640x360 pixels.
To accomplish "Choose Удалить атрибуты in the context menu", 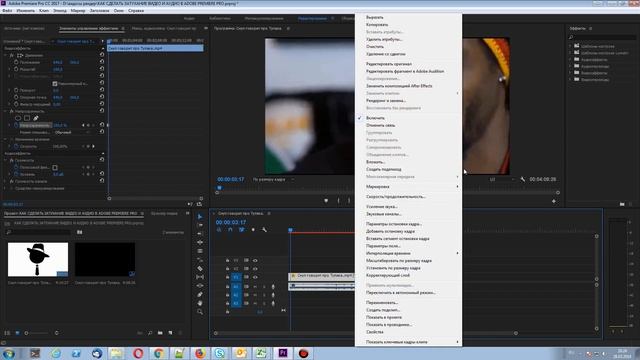I will click(408, 39).
